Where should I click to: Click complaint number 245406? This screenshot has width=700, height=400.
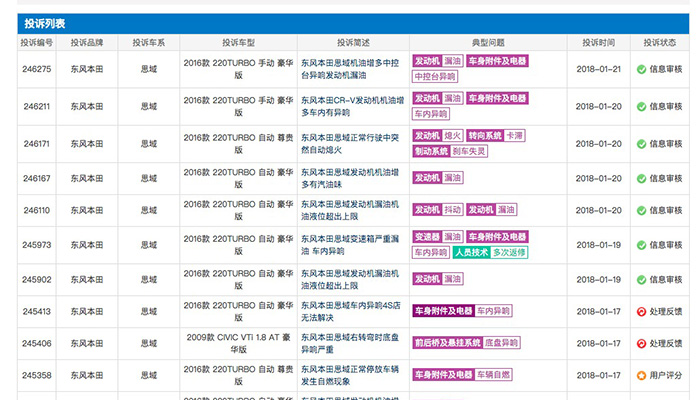[x=37, y=344]
